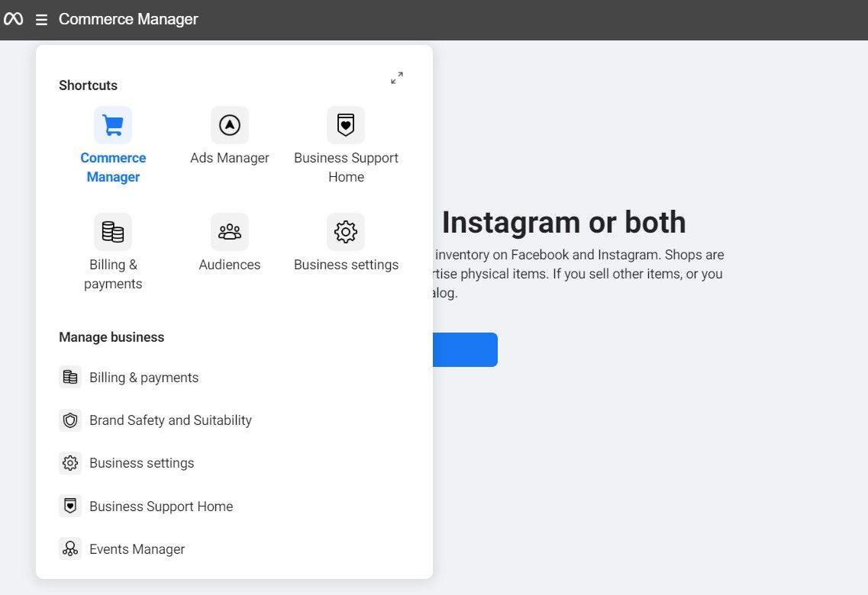Select Business settings from Manage business list

141,462
